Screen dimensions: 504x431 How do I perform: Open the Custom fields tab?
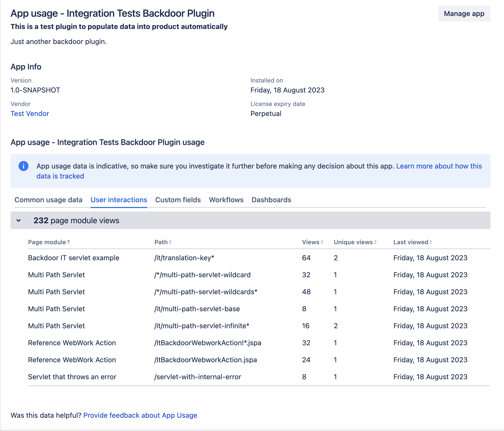pos(178,200)
